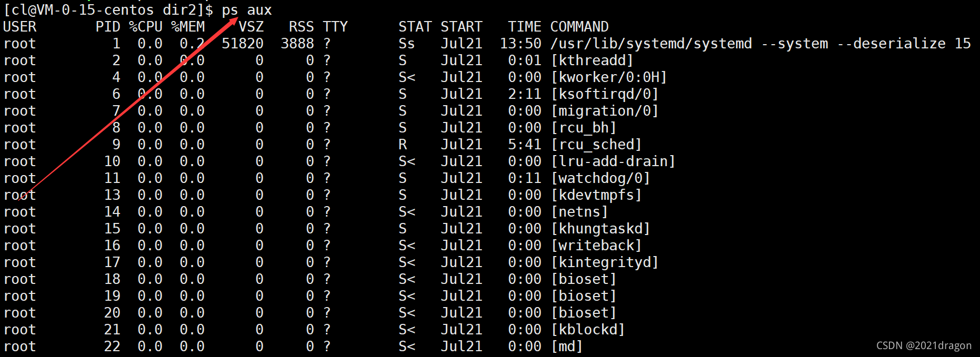Click the [kintegrityd] process name

pos(604,262)
